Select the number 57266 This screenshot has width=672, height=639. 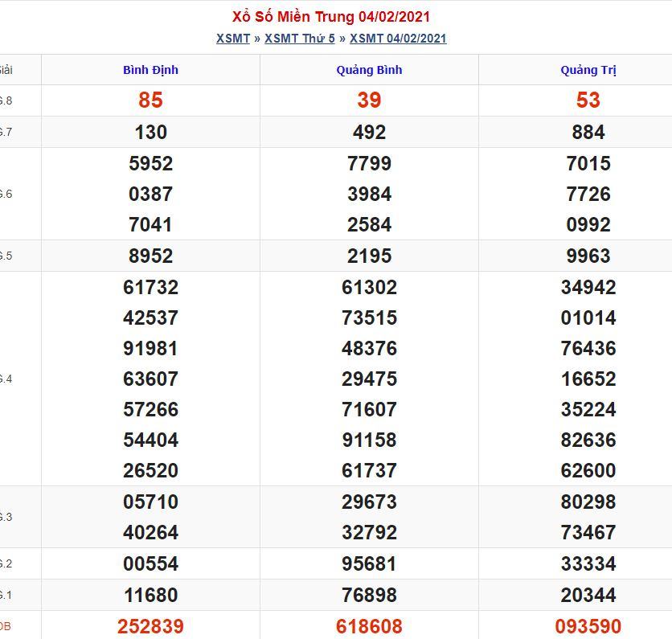pyautogui.click(x=150, y=409)
